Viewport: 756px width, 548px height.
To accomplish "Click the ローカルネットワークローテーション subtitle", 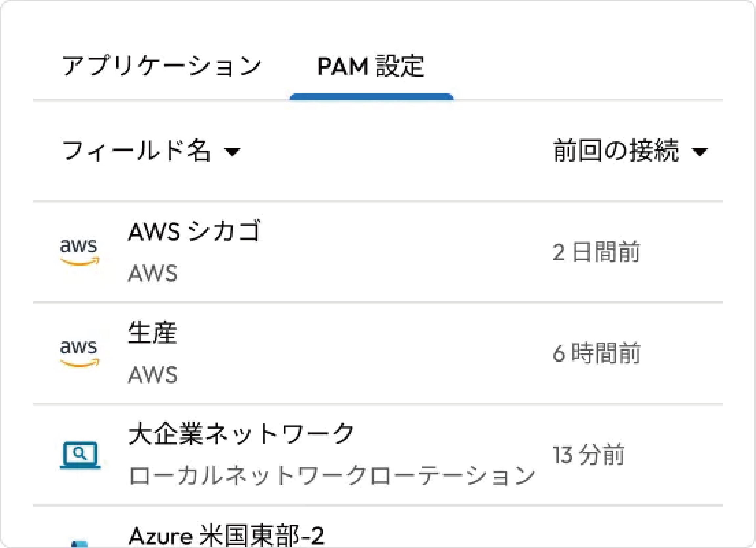I will tap(331, 476).
